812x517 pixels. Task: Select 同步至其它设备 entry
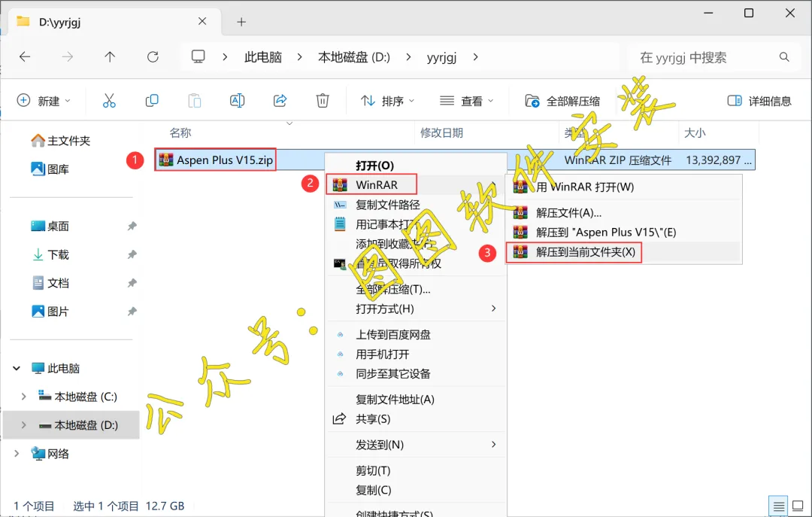pyautogui.click(x=416, y=374)
